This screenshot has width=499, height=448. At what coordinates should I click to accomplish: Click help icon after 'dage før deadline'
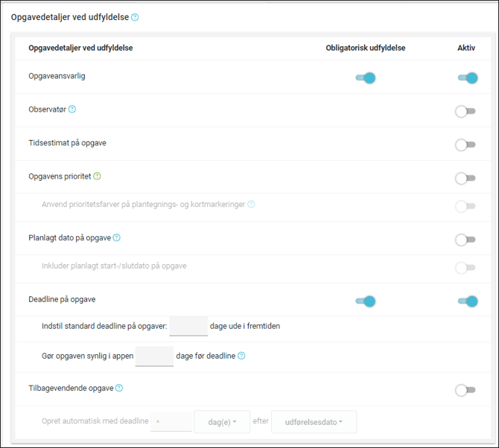coord(241,356)
